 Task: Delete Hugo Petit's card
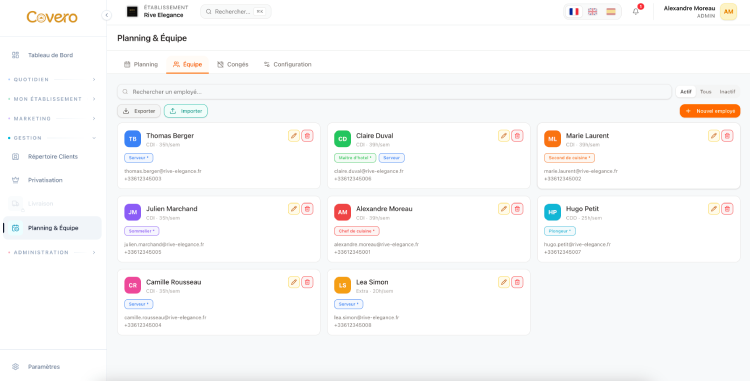[x=727, y=209]
